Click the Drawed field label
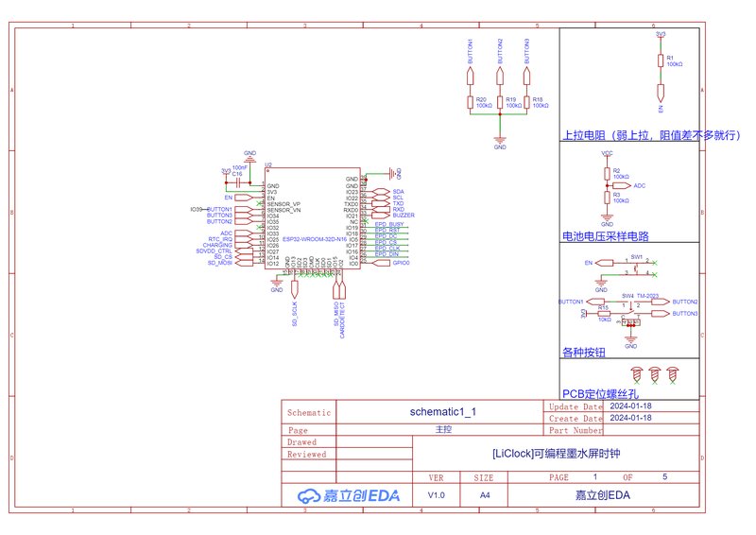The height and width of the screenshot is (535, 756). coord(301,442)
